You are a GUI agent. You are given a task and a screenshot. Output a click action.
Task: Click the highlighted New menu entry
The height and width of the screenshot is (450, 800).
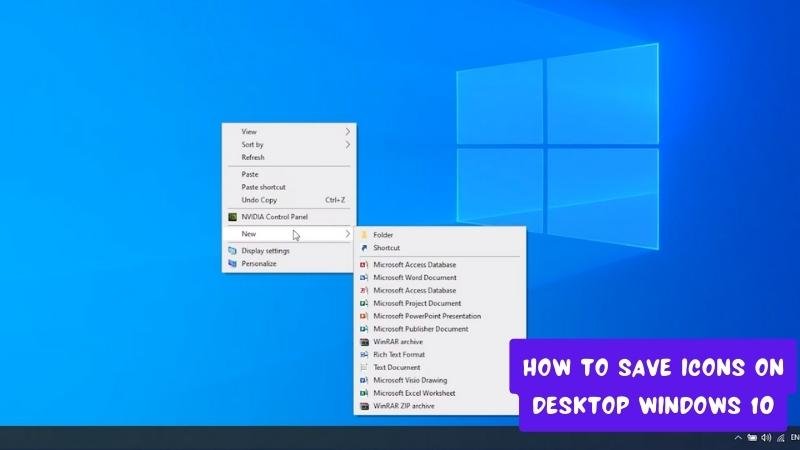289,234
